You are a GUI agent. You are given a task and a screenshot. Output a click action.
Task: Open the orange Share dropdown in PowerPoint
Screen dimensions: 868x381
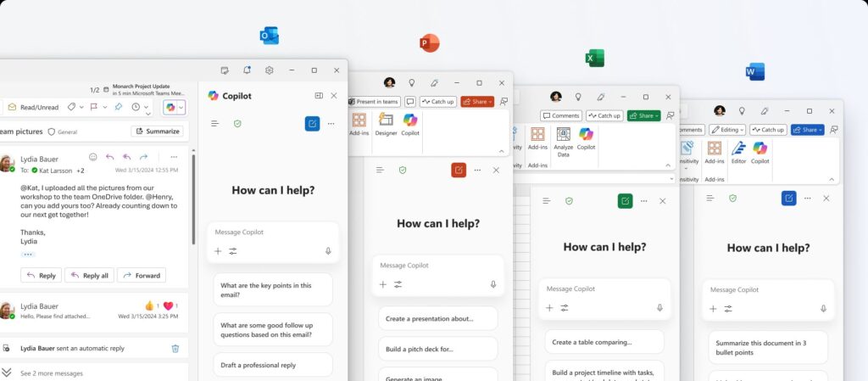click(477, 102)
